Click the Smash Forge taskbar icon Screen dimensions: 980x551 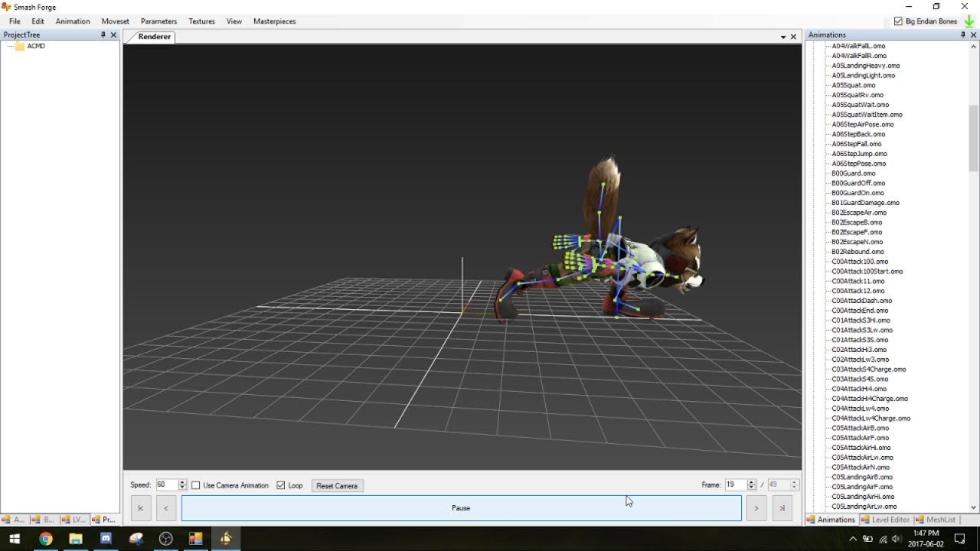[x=226, y=539]
